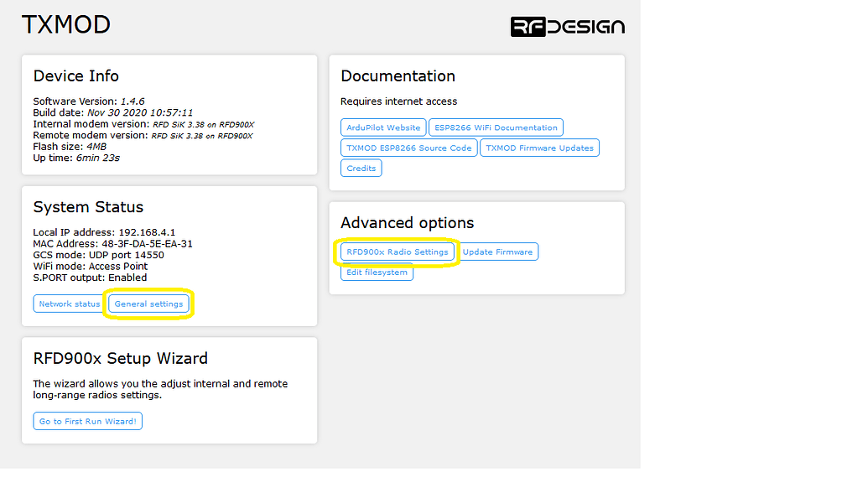868x488 pixels.
Task: Open ESP8266 WiFi Documentation
Action: click(x=496, y=127)
